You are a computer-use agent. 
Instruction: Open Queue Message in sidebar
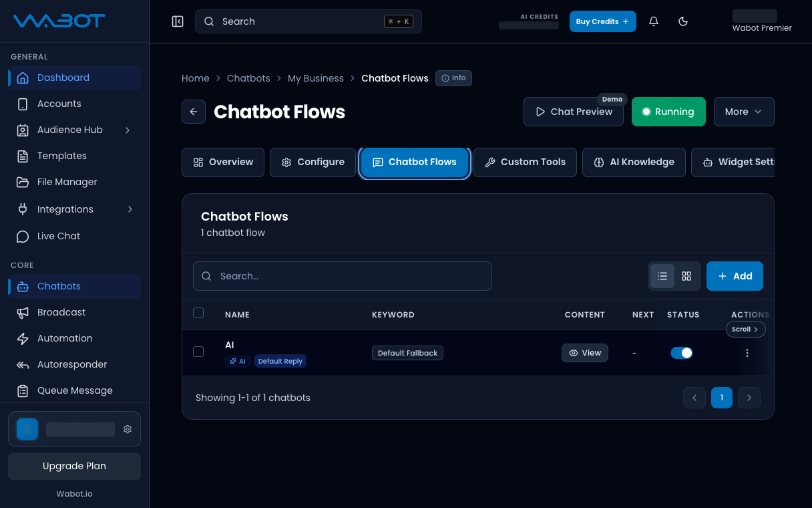click(x=74, y=390)
